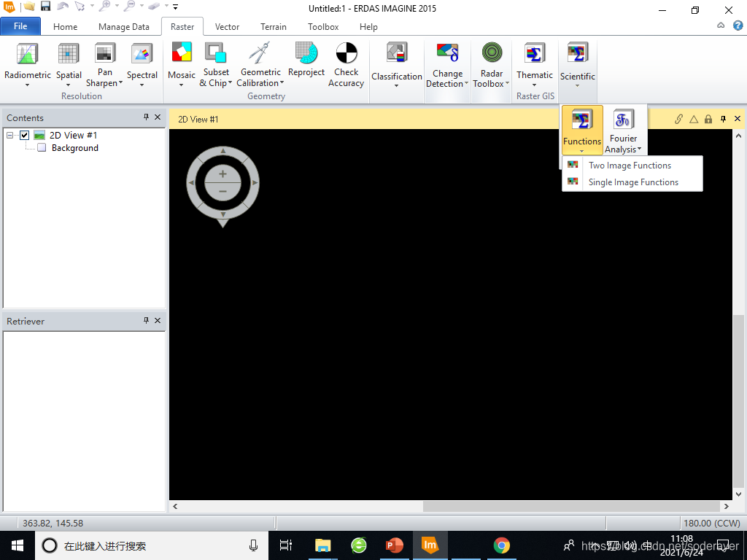Open Geometric Calibration tool
Screen dimensions: 747x560
coord(260,64)
